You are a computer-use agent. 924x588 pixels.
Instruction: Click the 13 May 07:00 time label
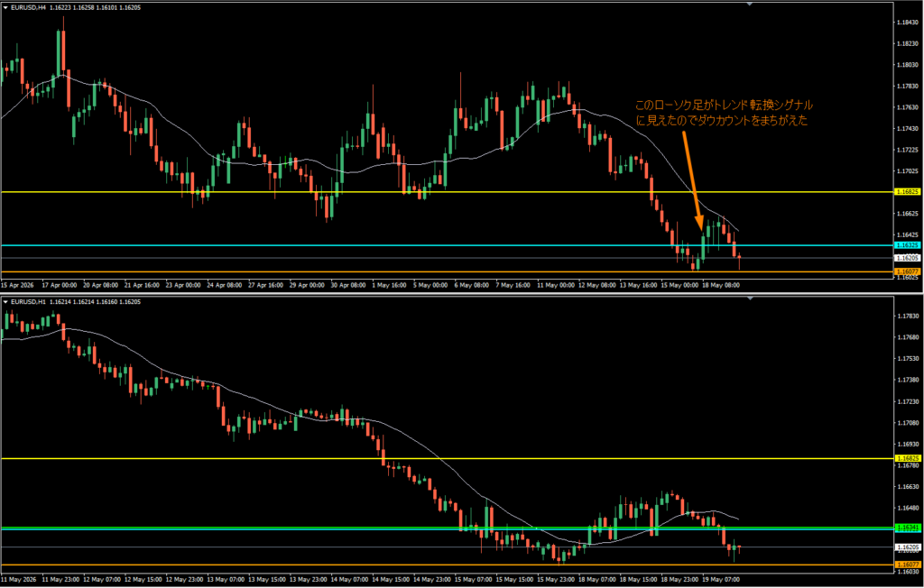coord(226,579)
